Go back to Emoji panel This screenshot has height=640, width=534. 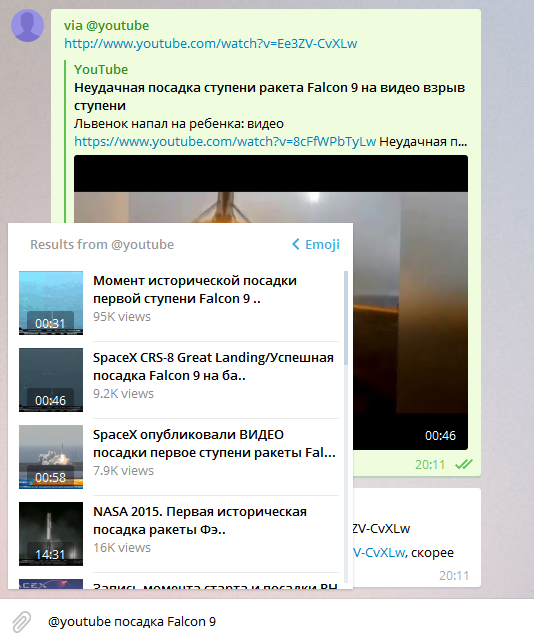(x=316, y=244)
